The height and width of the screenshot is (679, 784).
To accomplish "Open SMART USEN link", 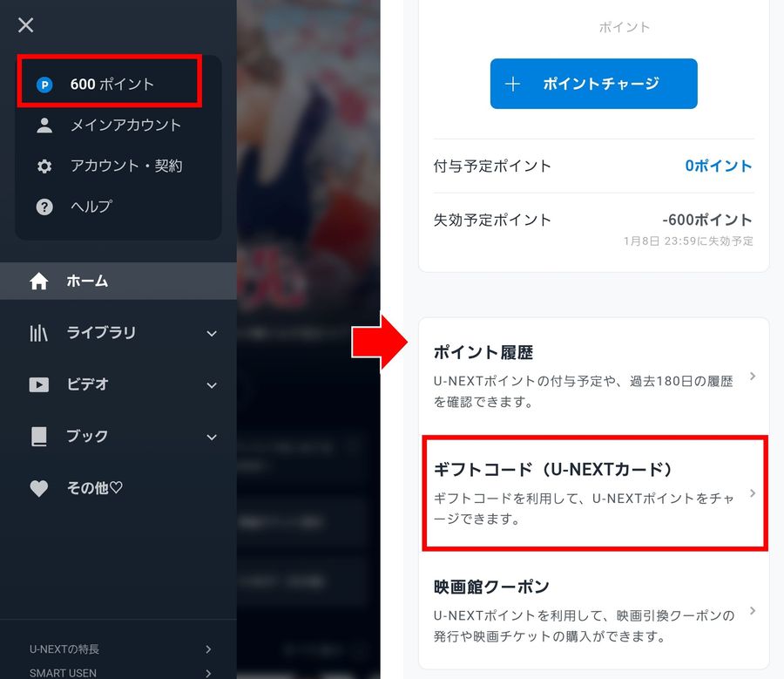I will point(63,673).
